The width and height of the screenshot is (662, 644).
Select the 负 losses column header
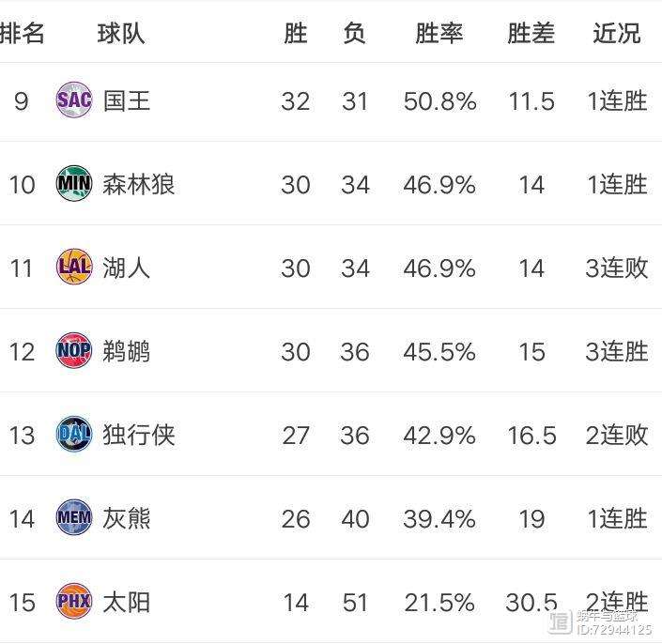coord(354,34)
